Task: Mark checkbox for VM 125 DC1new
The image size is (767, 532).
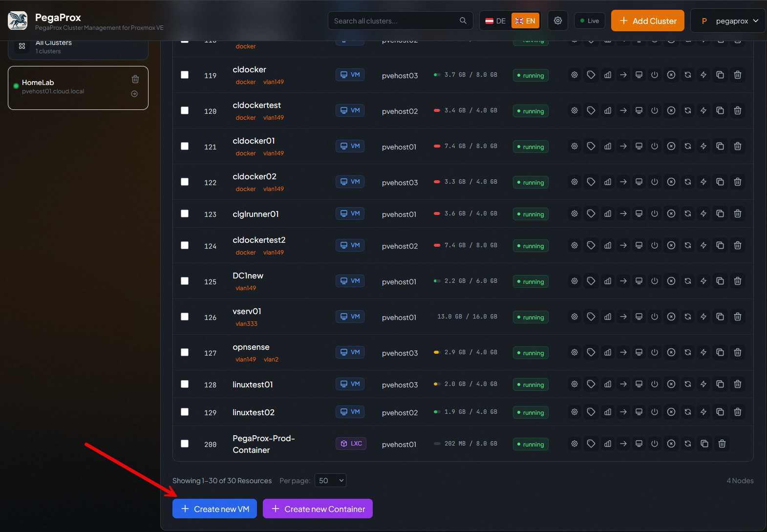Action: (185, 281)
